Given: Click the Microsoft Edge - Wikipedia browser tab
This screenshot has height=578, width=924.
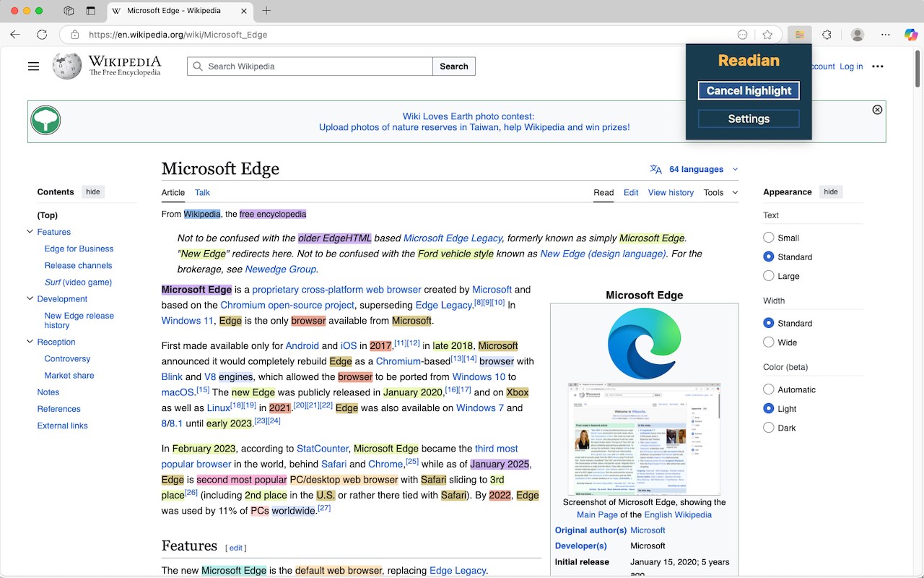Looking at the screenshot, I should (x=178, y=11).
